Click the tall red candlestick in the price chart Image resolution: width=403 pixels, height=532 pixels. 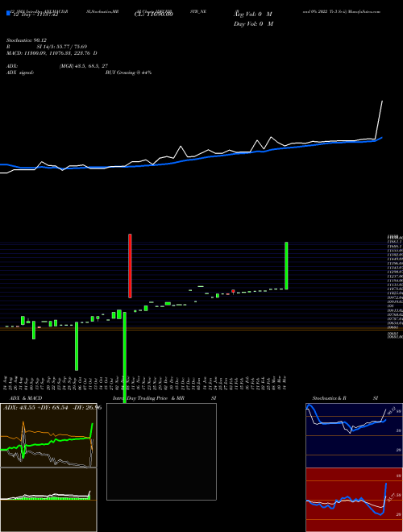click(x=130, y=266)
